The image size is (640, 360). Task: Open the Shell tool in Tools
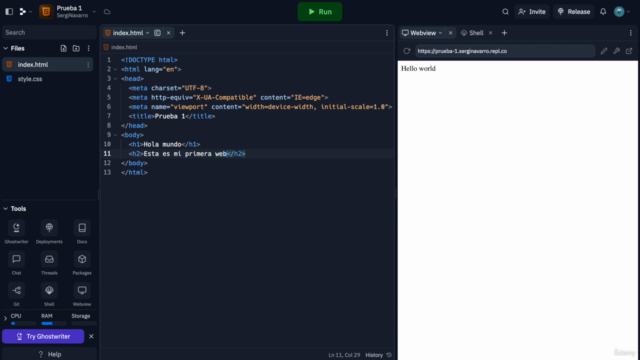pyautogui.click(x=49, y=295)
